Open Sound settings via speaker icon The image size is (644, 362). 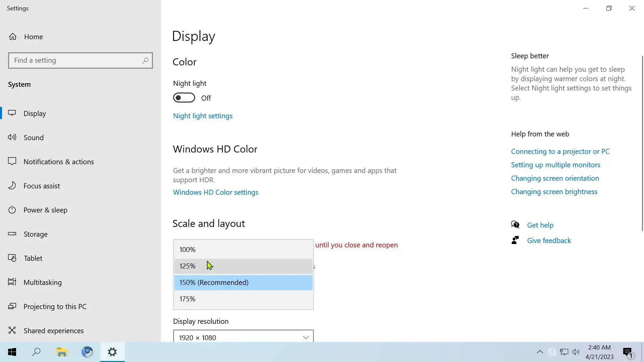pos(12,137)
